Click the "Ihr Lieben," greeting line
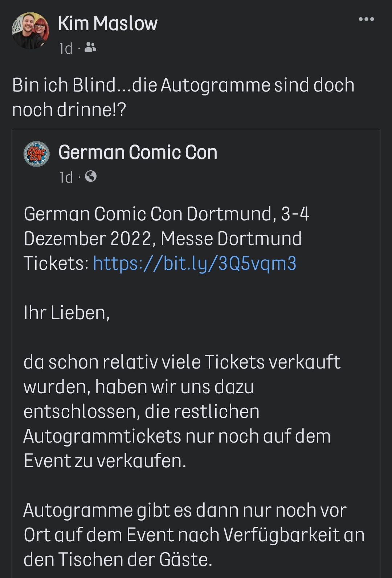Viewport: 392px width, 578px height. (x=67, y=313)
